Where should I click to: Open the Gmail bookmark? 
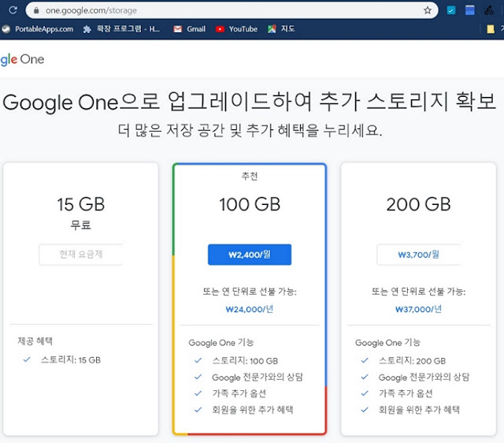click(x=189, y=29)
